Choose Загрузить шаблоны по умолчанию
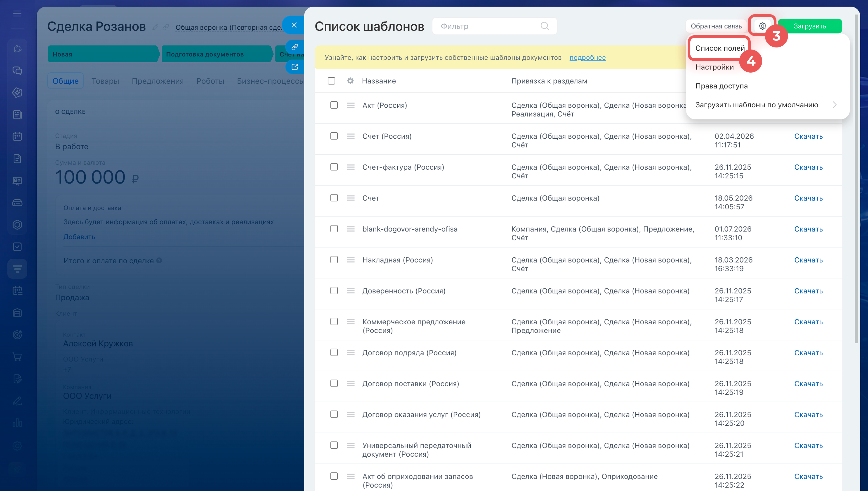This screenshot has width=868, height=491. (757, 105)
